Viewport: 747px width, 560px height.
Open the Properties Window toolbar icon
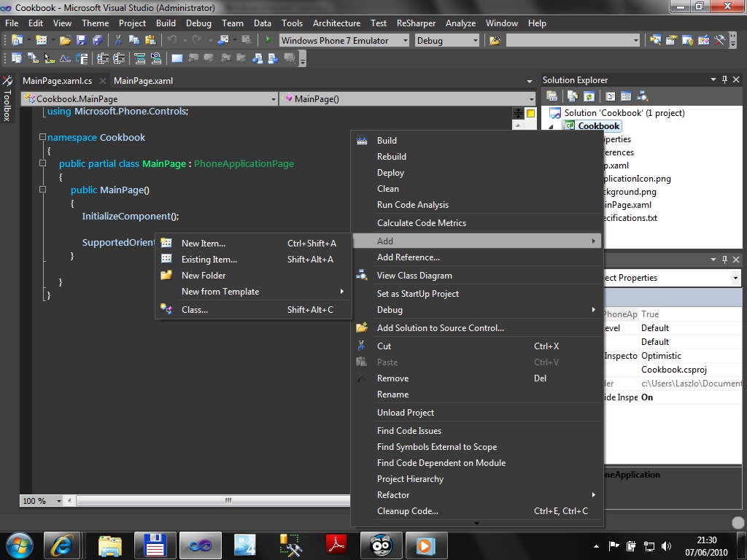[671, 41]
